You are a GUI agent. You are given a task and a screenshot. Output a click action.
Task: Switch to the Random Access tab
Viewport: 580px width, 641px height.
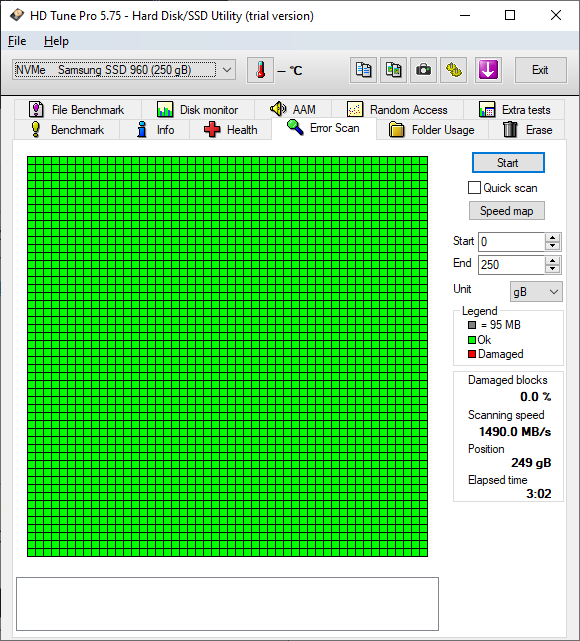tap(397, 110)
